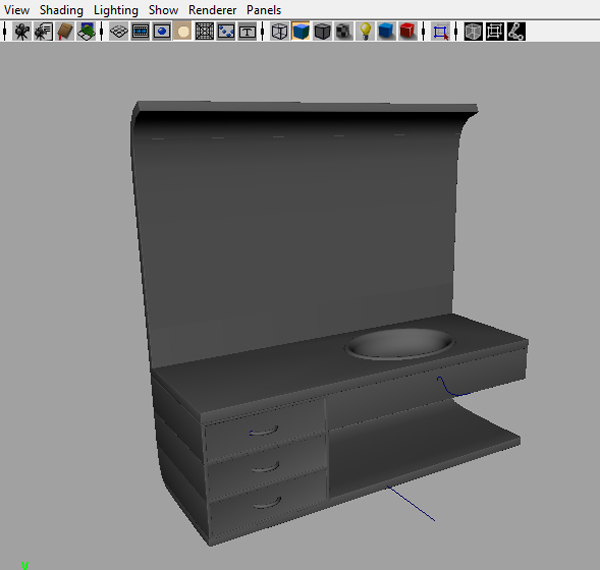Viewport: 600px width, 570px height.
Task: Click the Image Plane icon
Action: (x=86, y=31)
